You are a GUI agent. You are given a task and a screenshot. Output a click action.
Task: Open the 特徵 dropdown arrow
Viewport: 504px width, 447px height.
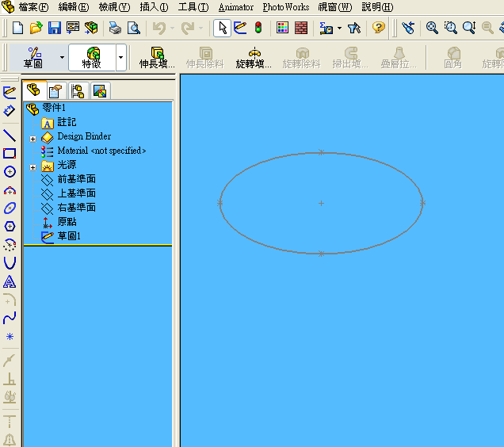121,58
